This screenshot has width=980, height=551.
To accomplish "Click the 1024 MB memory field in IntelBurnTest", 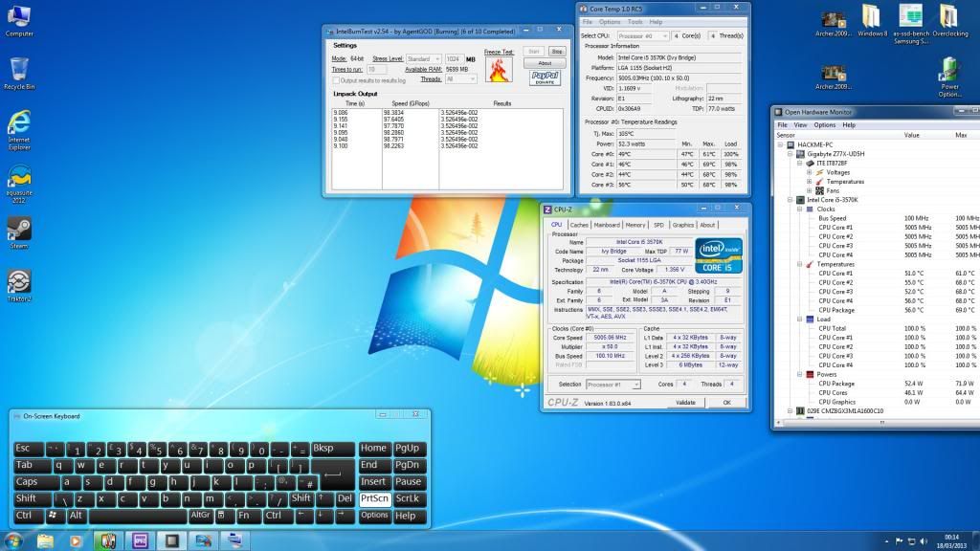I will click(454, 58).
